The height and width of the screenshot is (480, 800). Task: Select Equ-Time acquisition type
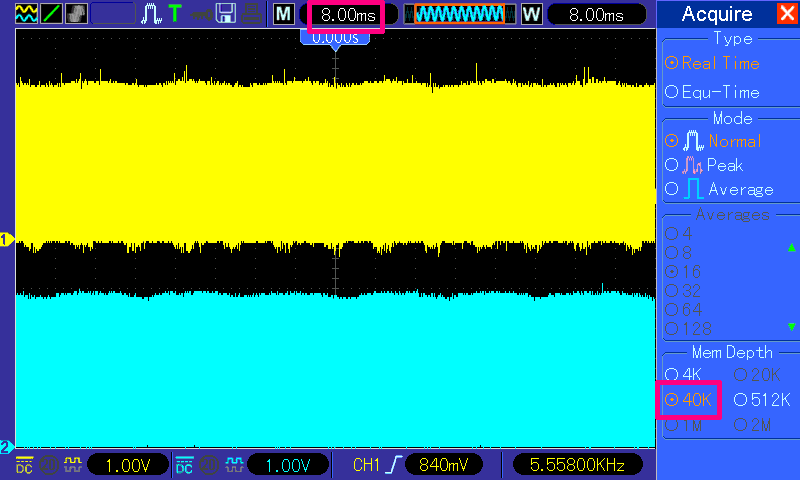[713, 92]
